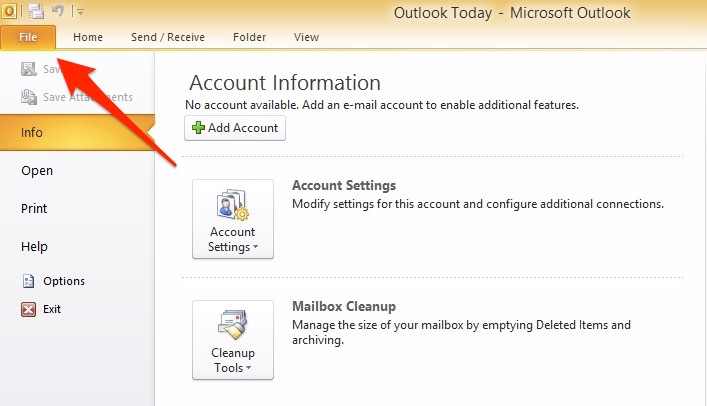Click the Add Account button
Image resolution: width=707 pixels, height=406 pixels.
click(234, 128)
